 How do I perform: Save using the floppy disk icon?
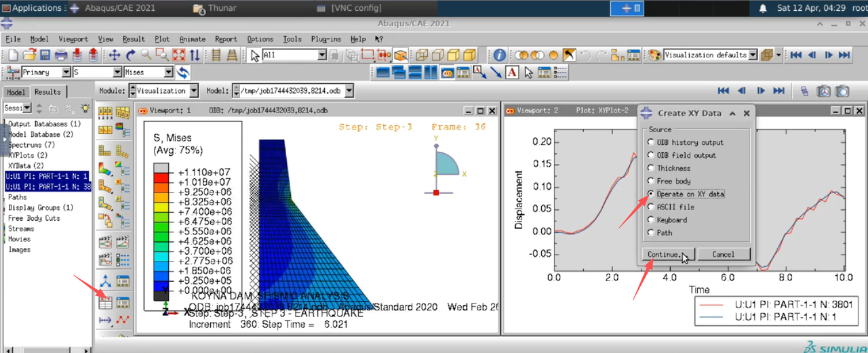coord(45,55)
